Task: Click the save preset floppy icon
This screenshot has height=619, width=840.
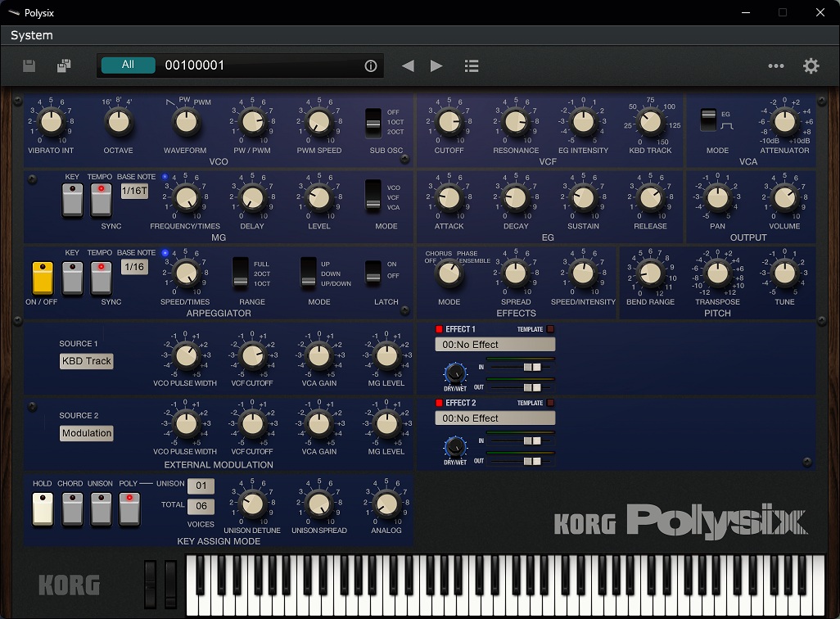Action: (29, 66)
